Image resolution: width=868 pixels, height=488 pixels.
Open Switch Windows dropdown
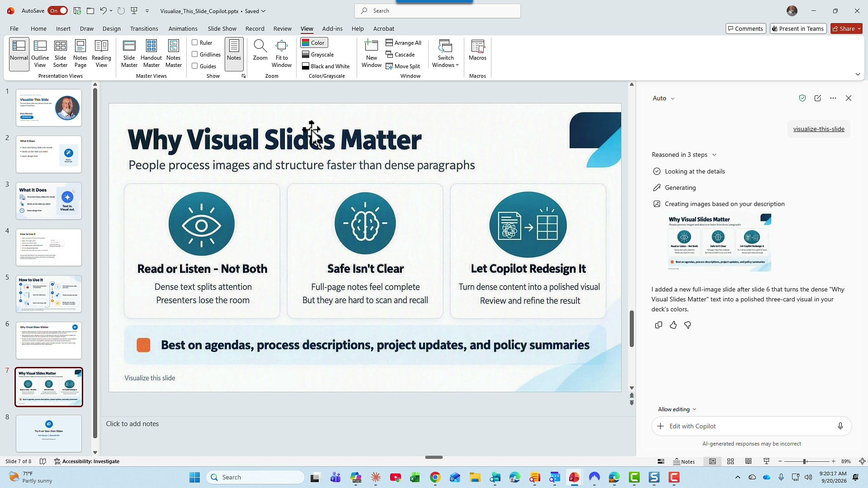coord(445,54)
